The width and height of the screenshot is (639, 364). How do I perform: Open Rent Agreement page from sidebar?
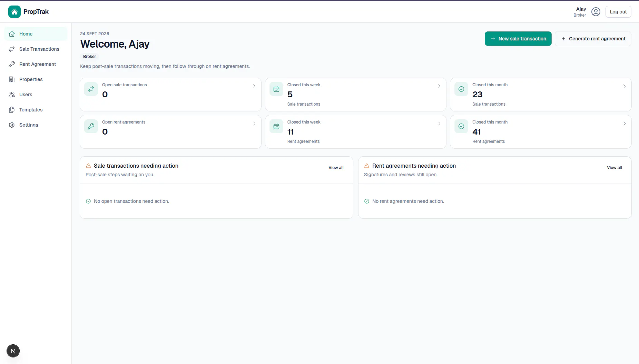36,64
